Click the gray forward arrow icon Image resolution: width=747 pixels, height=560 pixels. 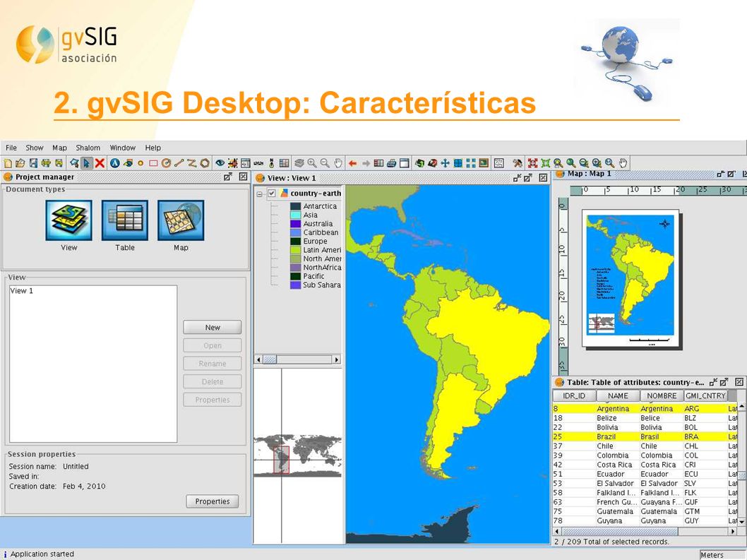point(366,163)
